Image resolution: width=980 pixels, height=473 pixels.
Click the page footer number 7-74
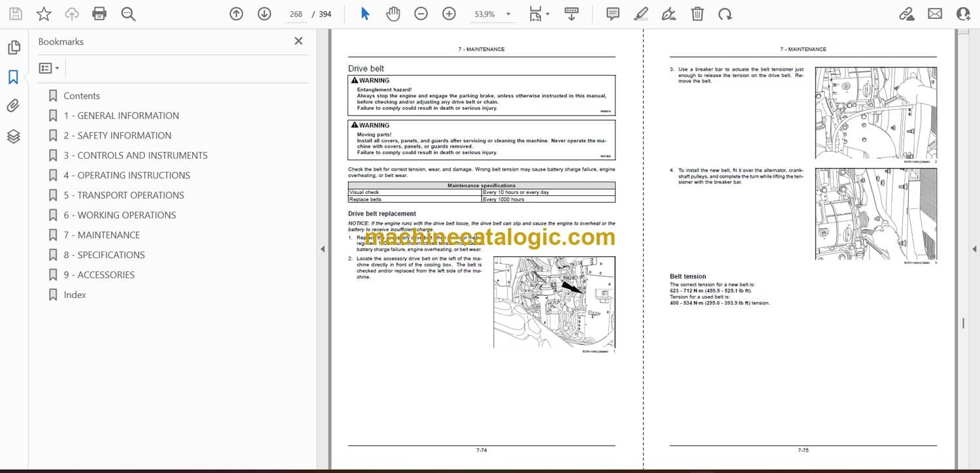(482, 450)
